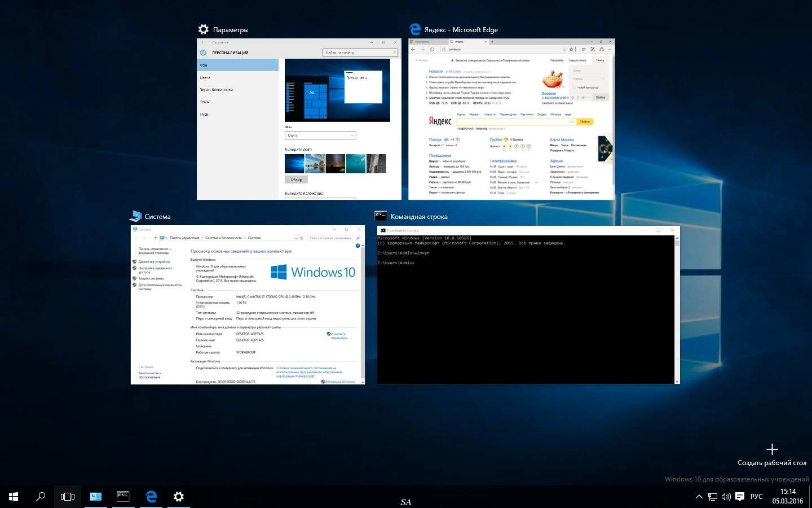Open the network tray icon
Image resolution: width=812 pixels, height=508 pixels.
[713, 497]
